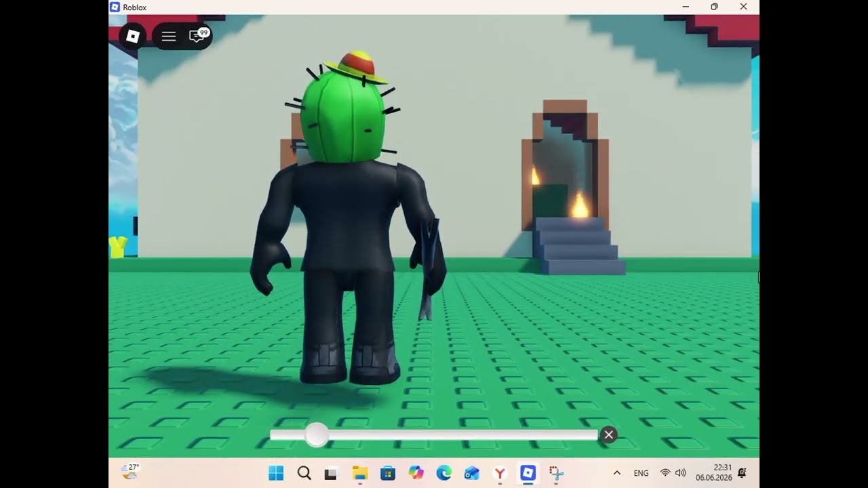The height and width of the screenshot is (488, 868).
Task: Click the round white slider handle
Action: 316,435
